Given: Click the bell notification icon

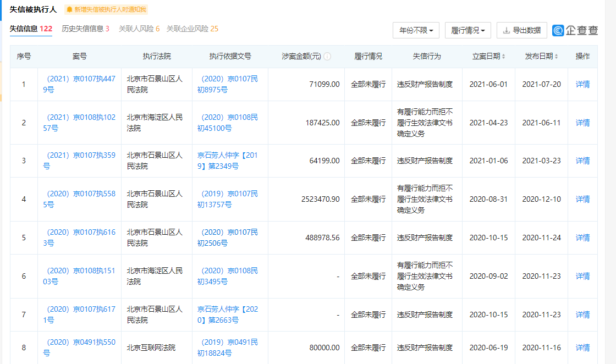Looking at the screenshot, I should [x=69, y=9].
